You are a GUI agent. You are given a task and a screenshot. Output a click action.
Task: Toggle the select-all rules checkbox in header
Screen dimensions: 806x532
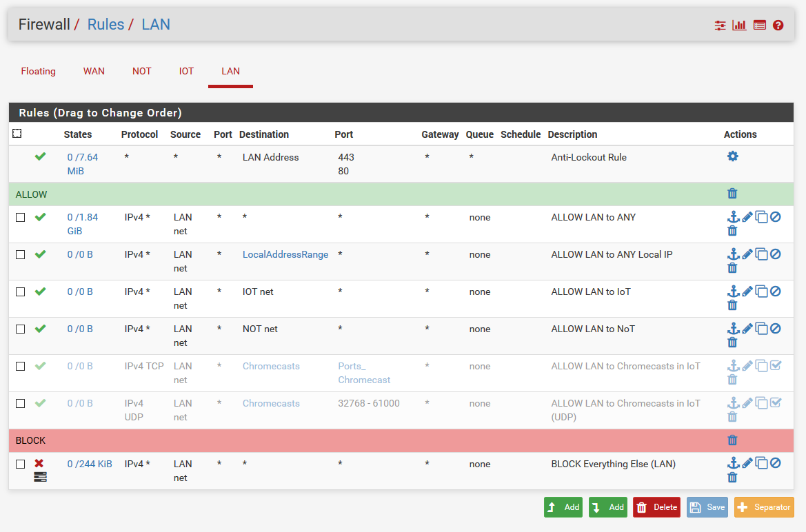[17, 134]
